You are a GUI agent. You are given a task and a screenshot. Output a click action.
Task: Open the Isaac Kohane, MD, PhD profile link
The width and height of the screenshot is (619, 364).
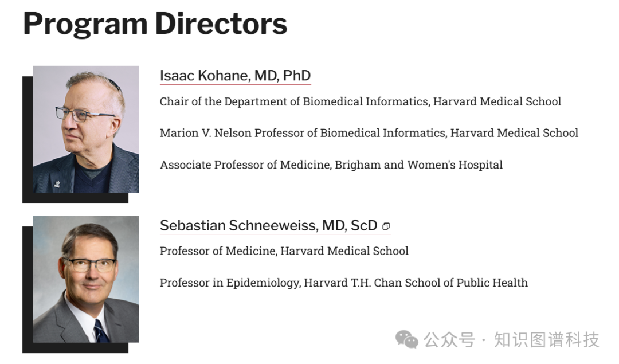click(236, 76)
